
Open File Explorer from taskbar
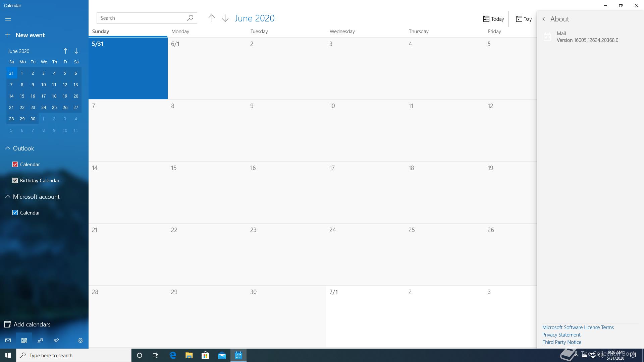tap(189, 355)
